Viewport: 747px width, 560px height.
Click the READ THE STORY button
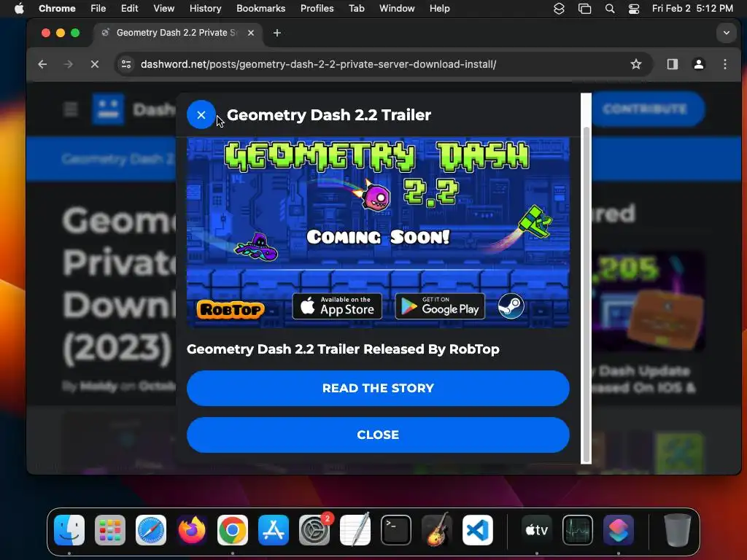(x=378, y=388)
